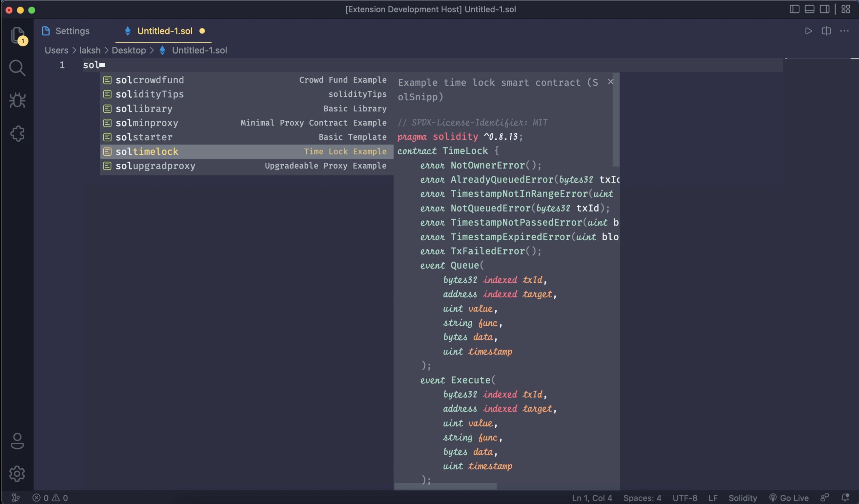The image size is (859, 504).
Task: Toggle secondary sidebar layout icon
Action: tap(825, 9)
